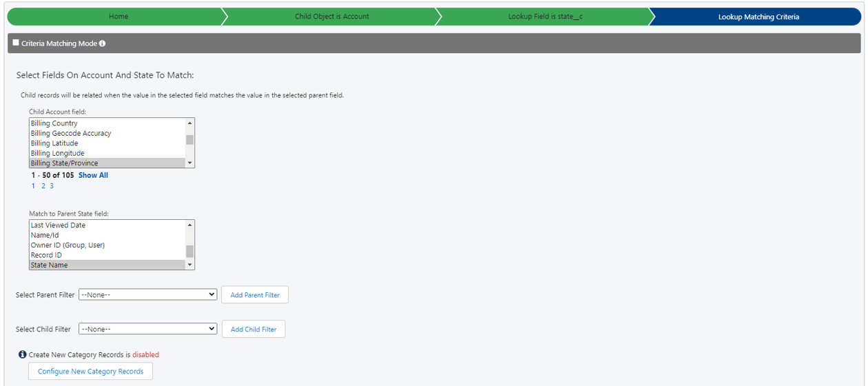The width and height of the screenshot is (868, 386).
Task: Click the Add Parent Filter button
Action: pyautogui.click(x=255, y=295)
